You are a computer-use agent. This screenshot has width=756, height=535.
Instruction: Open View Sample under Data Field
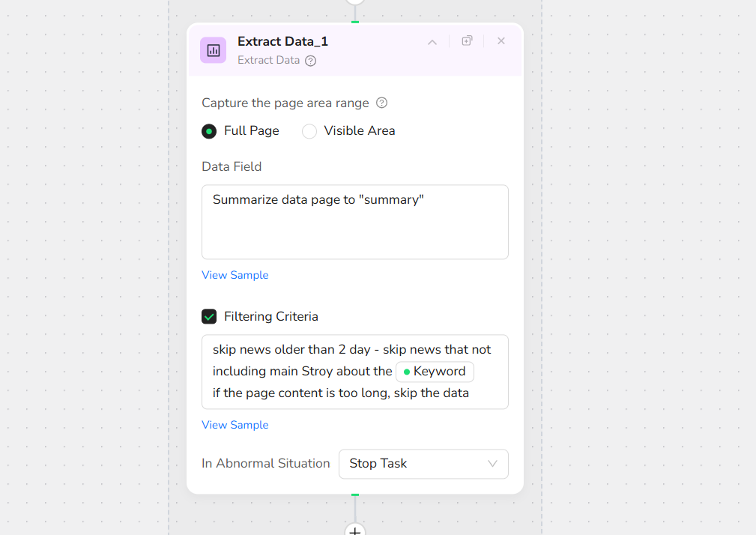(x=235, y=275)
